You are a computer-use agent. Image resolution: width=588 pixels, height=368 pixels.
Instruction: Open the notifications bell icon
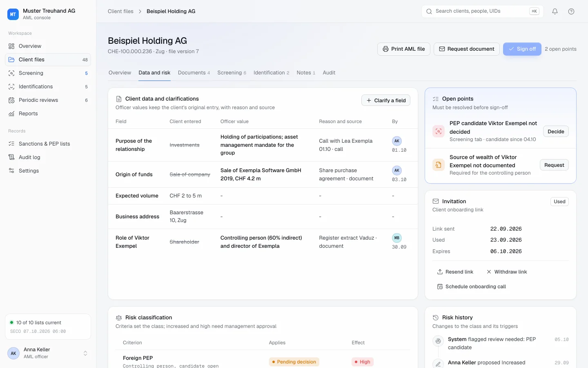(x=555, y=11)
